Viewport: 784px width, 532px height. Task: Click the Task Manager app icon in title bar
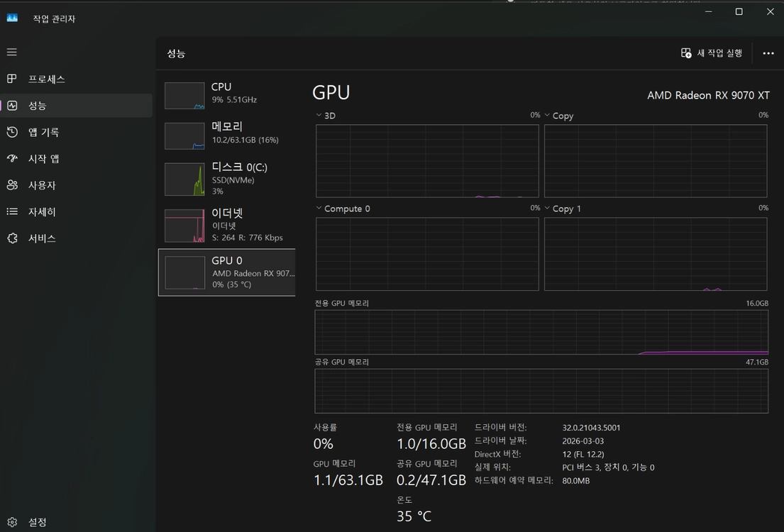point(12,18)
